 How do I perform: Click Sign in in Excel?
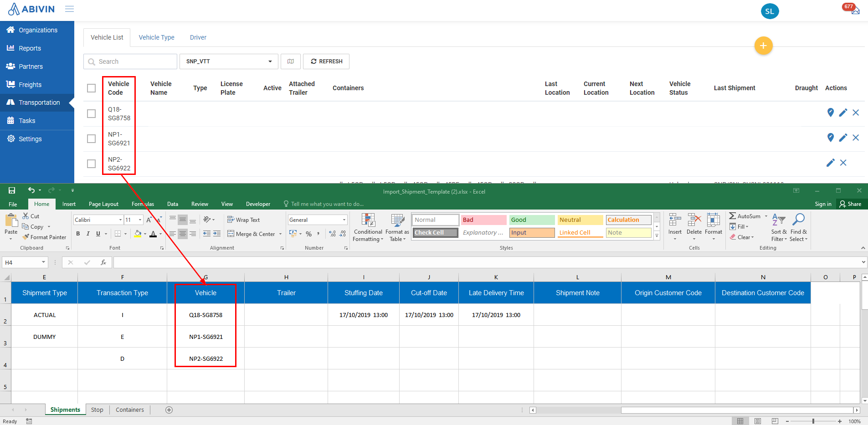point(823,204)
